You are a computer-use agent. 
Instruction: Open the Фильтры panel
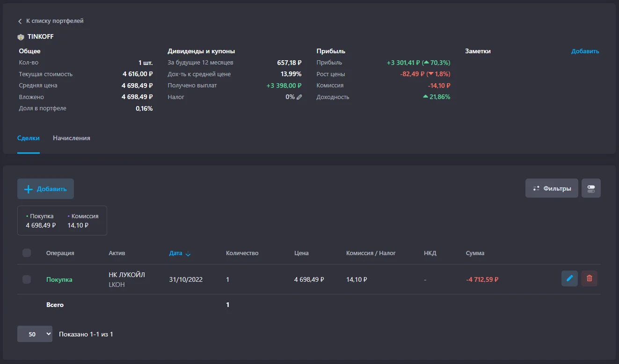(x=552, y=188)
